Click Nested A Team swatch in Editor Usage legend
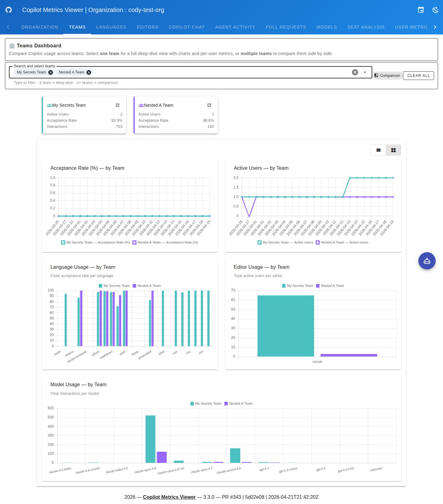 (x=318, y=286)
